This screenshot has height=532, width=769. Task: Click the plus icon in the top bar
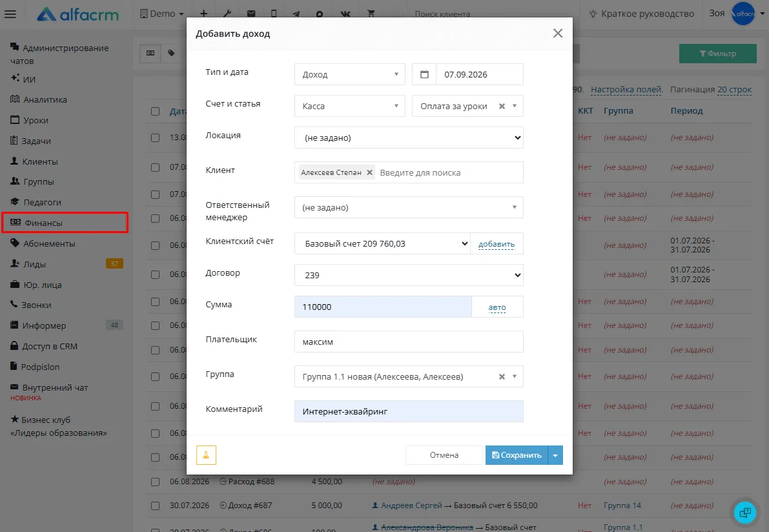tap(204, 14)
